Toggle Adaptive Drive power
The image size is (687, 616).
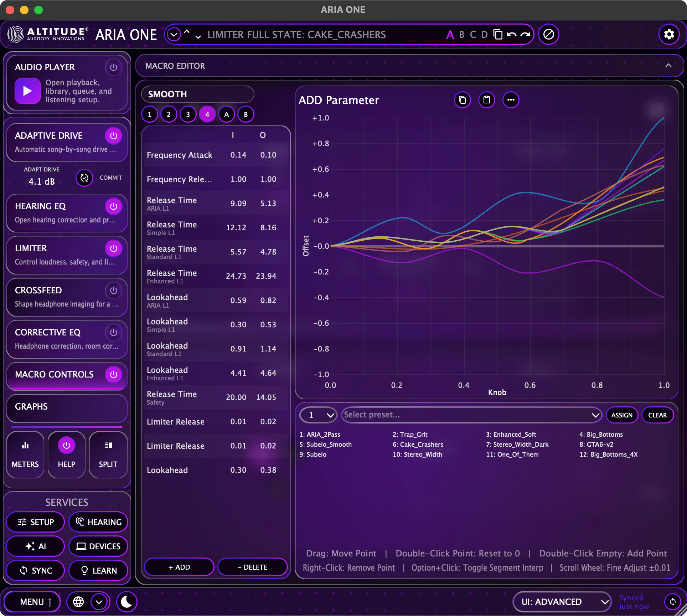(113, 135)
